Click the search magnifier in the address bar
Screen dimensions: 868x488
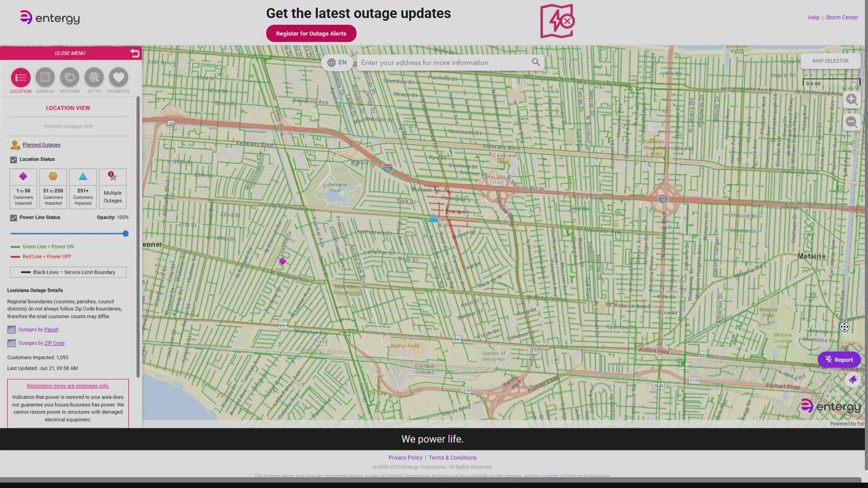[x=536, y=62]
